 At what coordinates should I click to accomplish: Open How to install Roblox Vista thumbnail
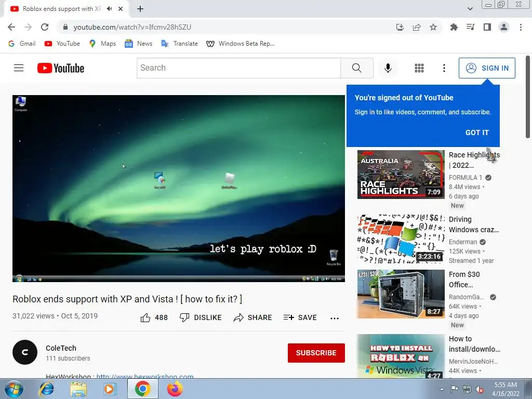click(x=401, y=356)
